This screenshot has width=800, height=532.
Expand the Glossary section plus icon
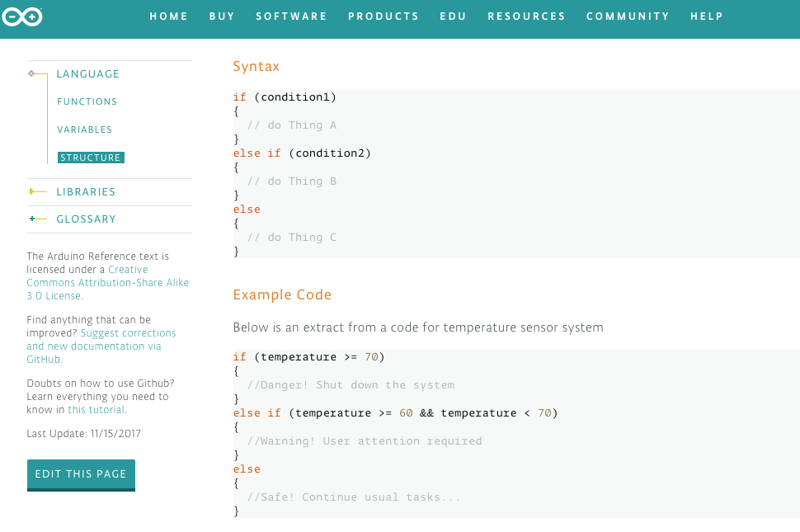pos(33,219)
